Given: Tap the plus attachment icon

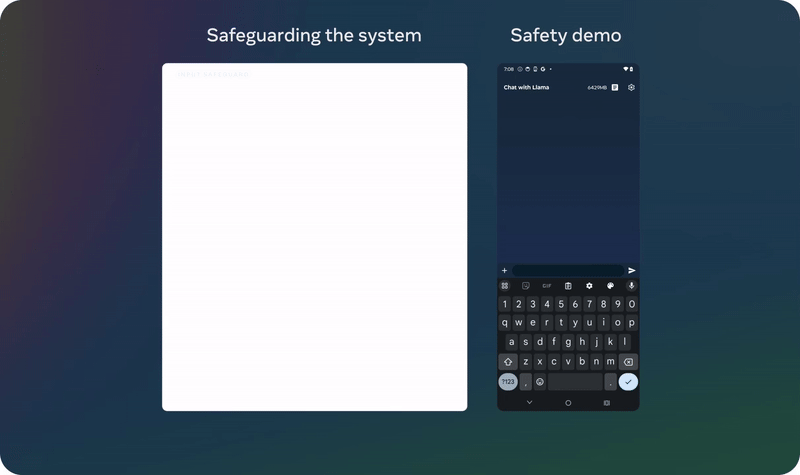Looking at the screenshot, I should (504, 271).
